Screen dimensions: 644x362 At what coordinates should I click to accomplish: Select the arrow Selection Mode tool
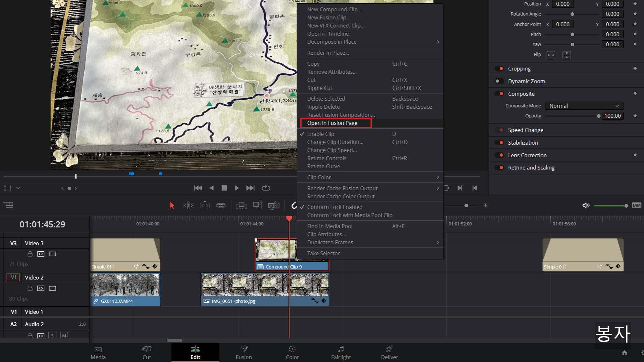172,205
